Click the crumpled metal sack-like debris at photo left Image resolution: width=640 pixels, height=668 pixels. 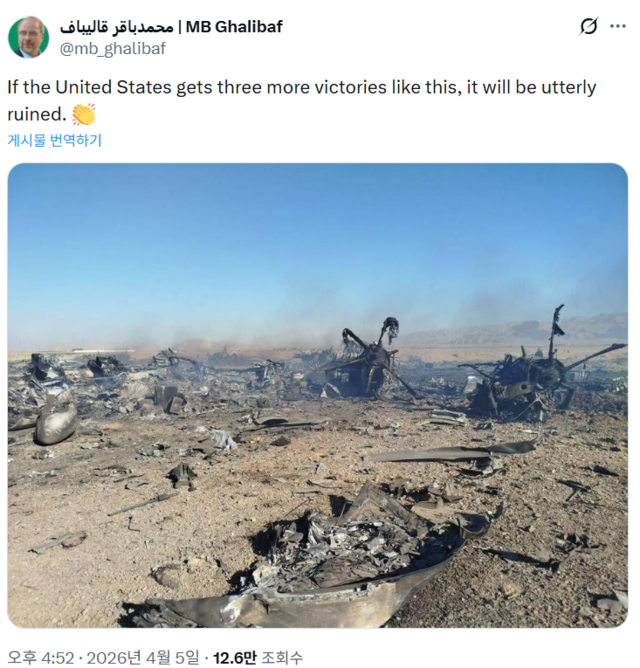[55, 422]
